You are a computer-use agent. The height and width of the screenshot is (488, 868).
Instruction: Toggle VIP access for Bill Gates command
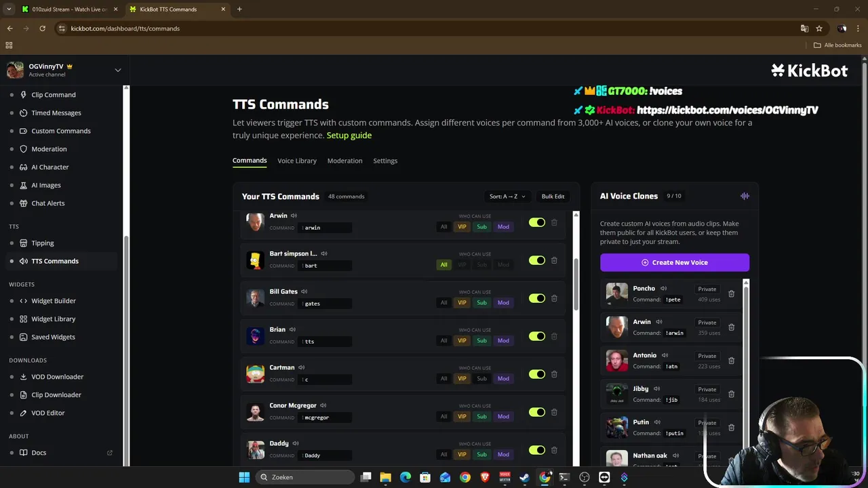click(462, 303)
